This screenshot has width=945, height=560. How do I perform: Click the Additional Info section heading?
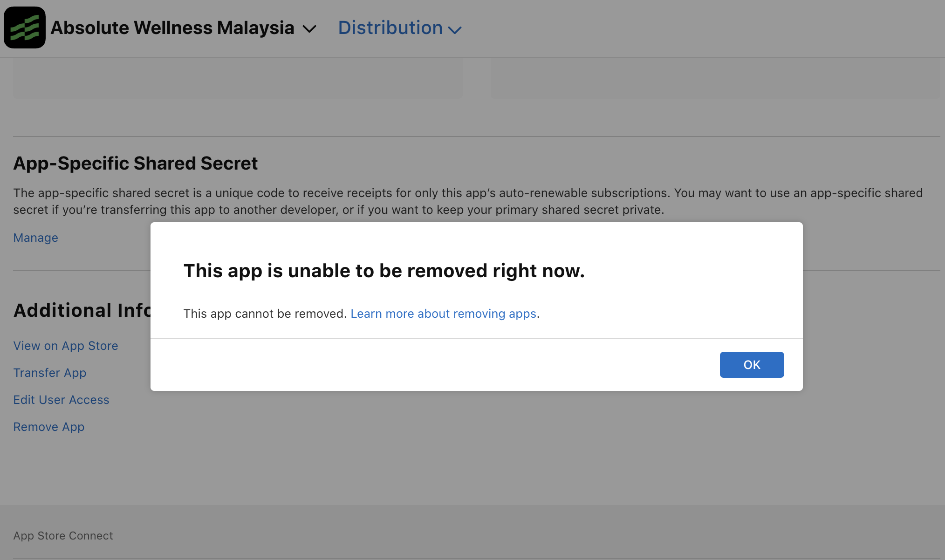pos(82,310)
